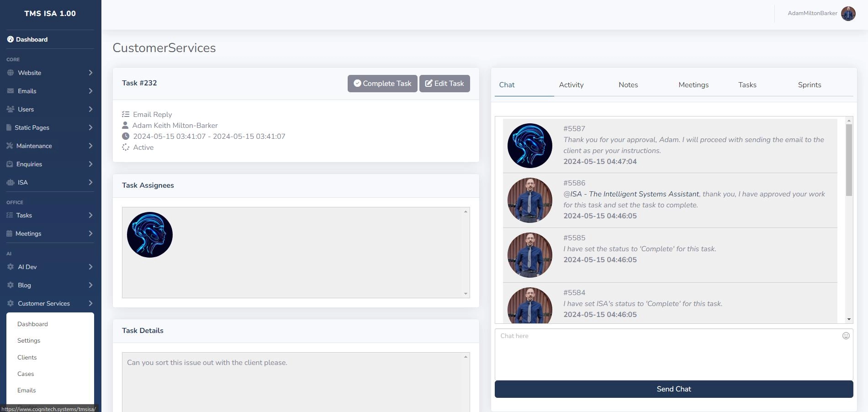
Task: Click the #5584 message ID text
Action: [x=574, y=293]
